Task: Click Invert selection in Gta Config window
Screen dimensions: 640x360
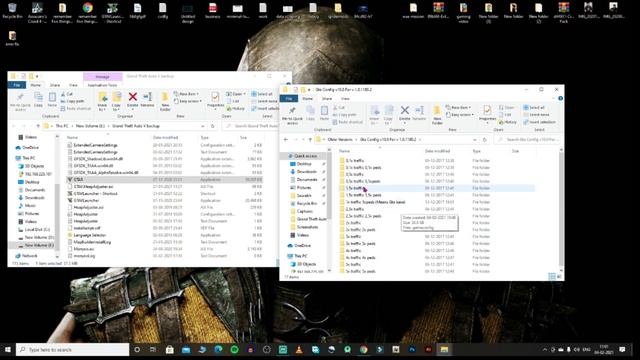Action: (539, 122)
